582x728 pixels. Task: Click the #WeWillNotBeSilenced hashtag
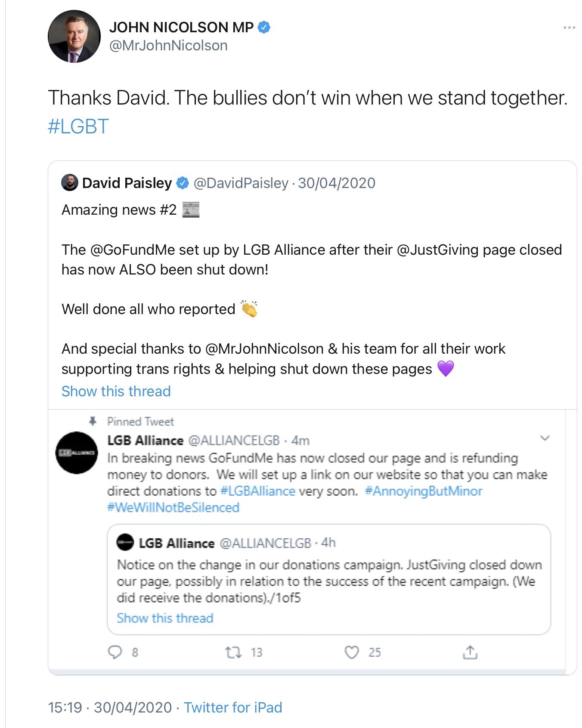173,507
